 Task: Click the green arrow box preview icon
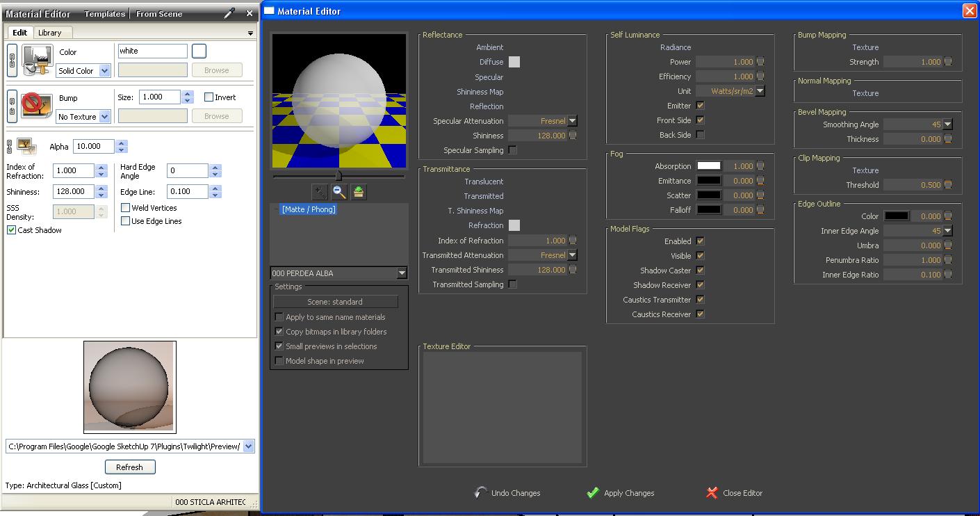click(359, 192)
